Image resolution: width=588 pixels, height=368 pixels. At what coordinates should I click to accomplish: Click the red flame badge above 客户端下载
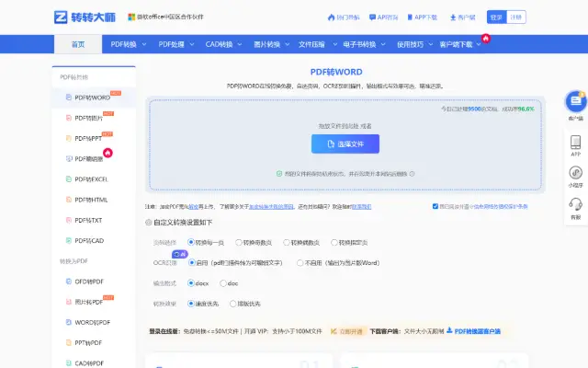coord(486,39)
